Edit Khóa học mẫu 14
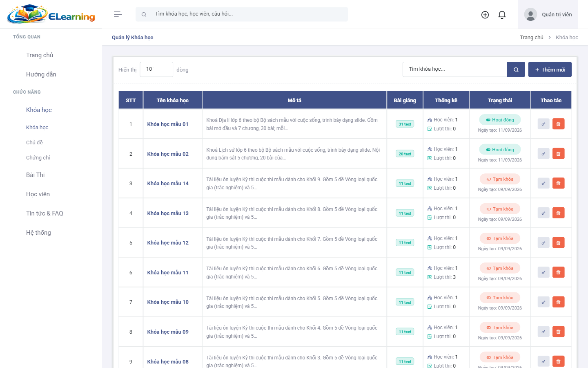The width and height of the screenshot is (588, 368). 543,183
